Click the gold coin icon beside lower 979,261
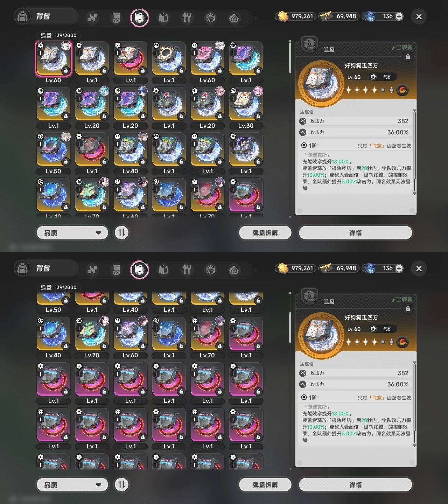Image resolution: width=448 pixels, height=504 pixels. pyautogui.click(x=283, y=268)
